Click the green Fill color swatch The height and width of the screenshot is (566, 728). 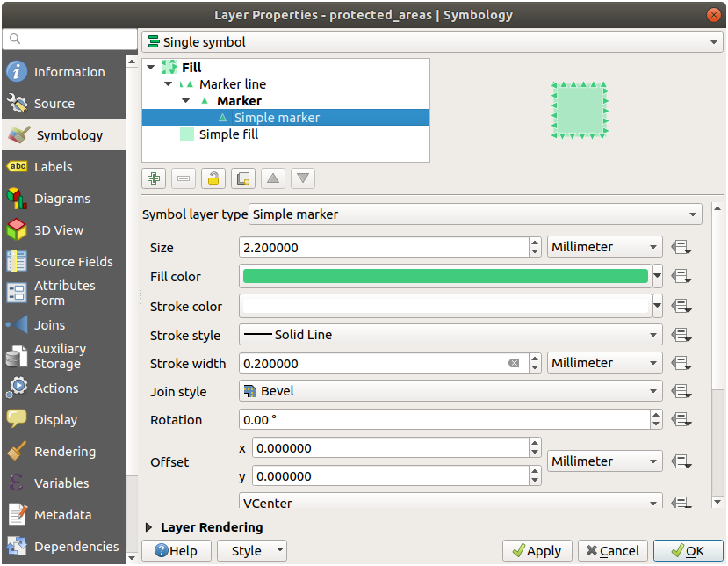445,277
